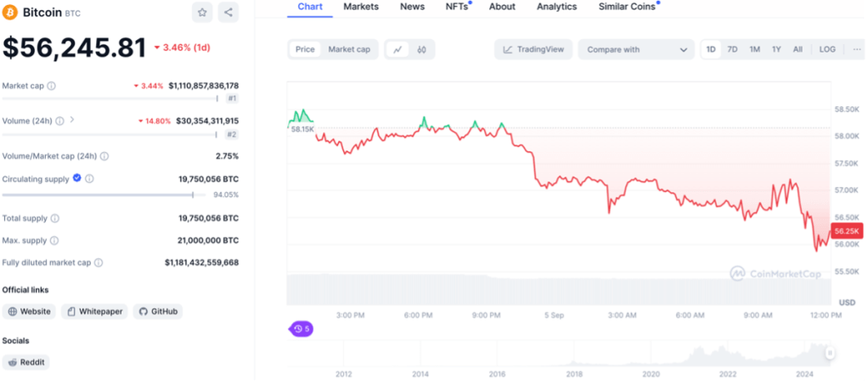Viewport: 868px width, 384px height.
Task: Toggle chart to Market cap view
Action: pos(349,49)
